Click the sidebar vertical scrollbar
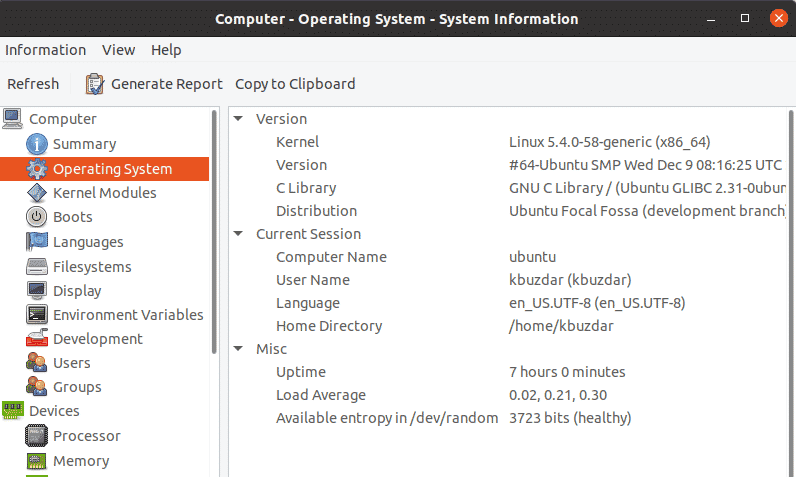 (x=214, y=231)
